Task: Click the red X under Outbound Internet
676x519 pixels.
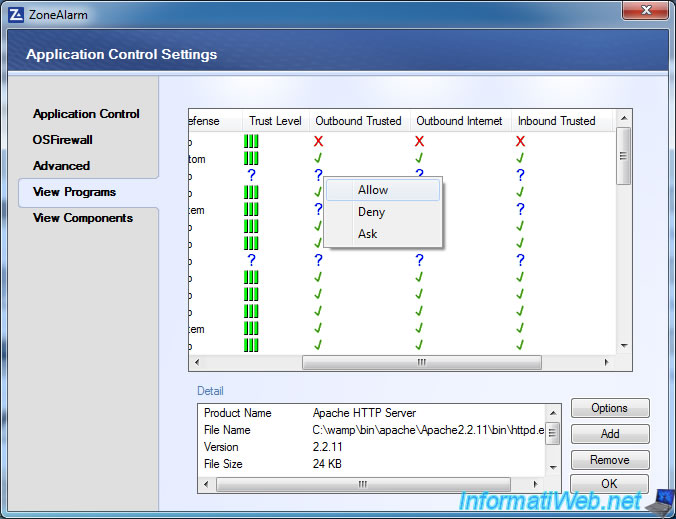Action: click(419, 141)
